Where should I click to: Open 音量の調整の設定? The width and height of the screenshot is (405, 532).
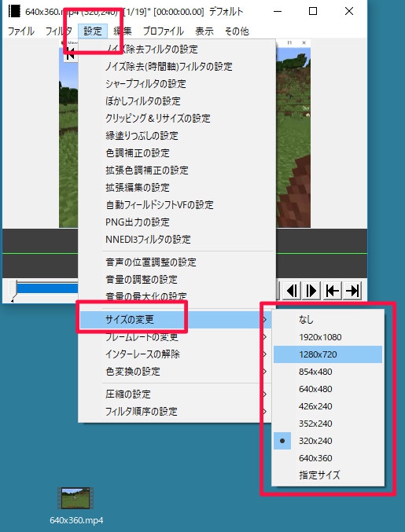pyautogui.click(x=176, y=280)
